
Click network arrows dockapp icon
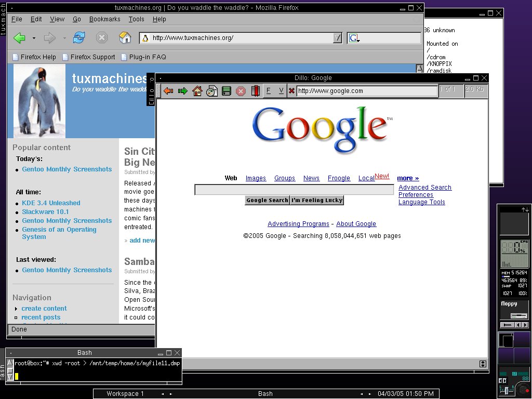(525, 210)
